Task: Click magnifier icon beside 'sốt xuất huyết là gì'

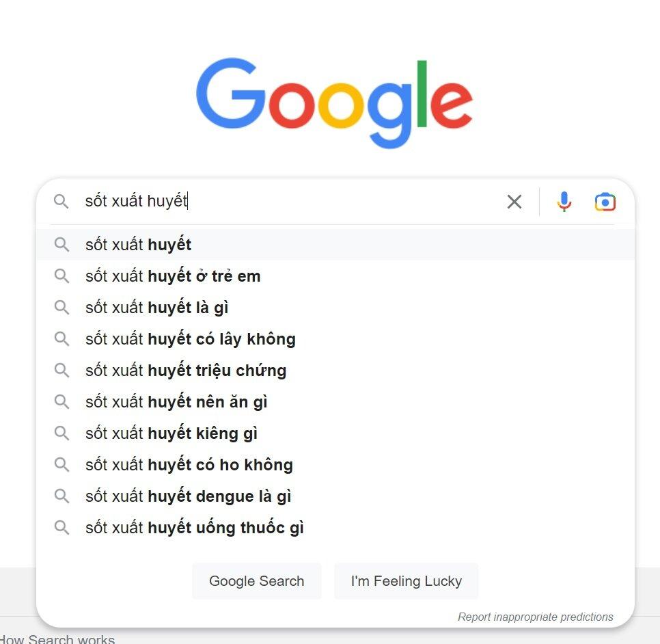Action: coord(61,308)
